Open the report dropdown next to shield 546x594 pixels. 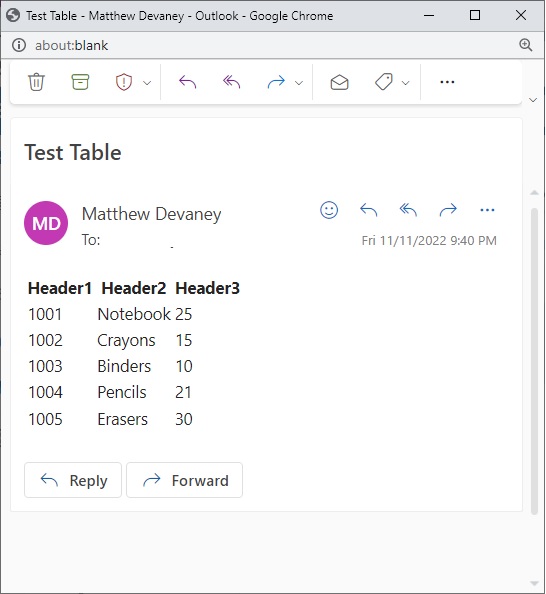click(x=147, y=83)
